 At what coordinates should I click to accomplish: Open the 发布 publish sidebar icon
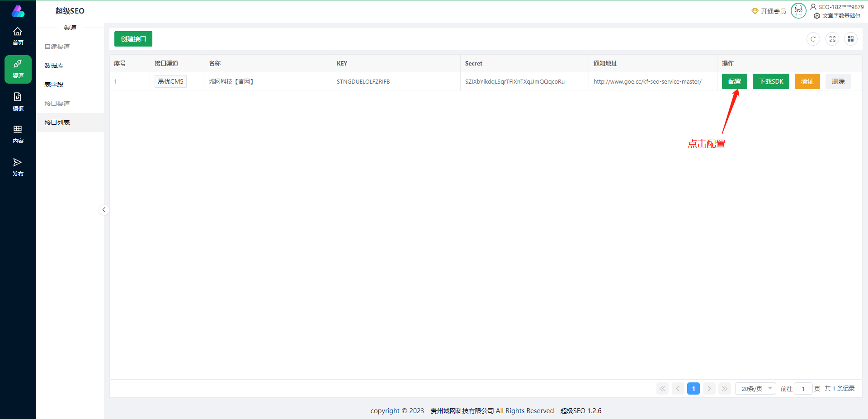pos(18,167)
